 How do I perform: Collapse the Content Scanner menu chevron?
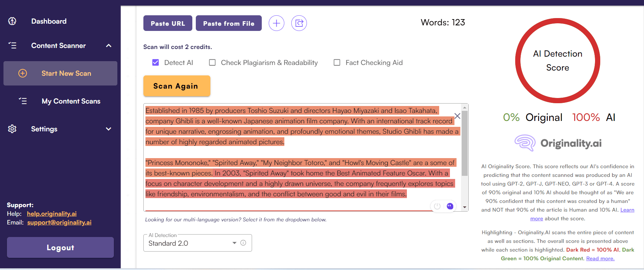(109, 46)
